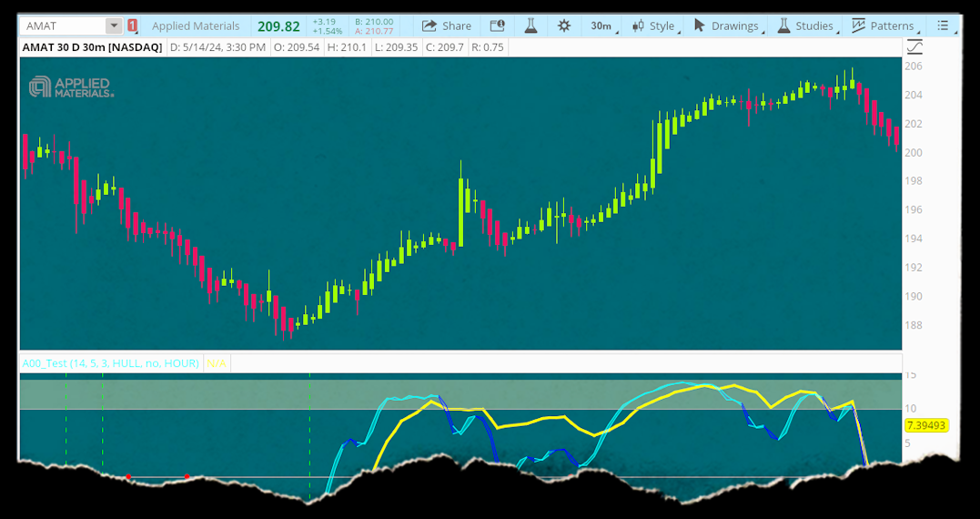The image size is (980, 519).
Task: Click the low value L: 209.35
Action: coord(396,47)
